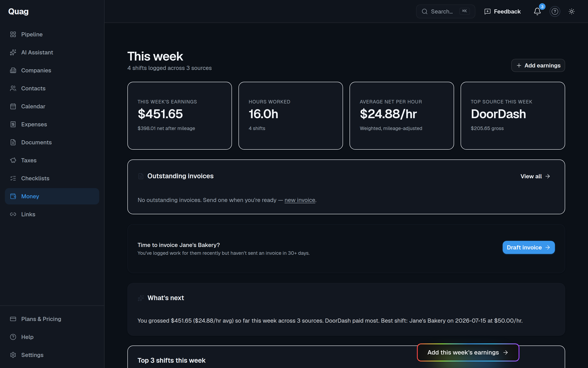Follow the new invoice link
This screenshot has height=368, width=588.
click(300, 200)
